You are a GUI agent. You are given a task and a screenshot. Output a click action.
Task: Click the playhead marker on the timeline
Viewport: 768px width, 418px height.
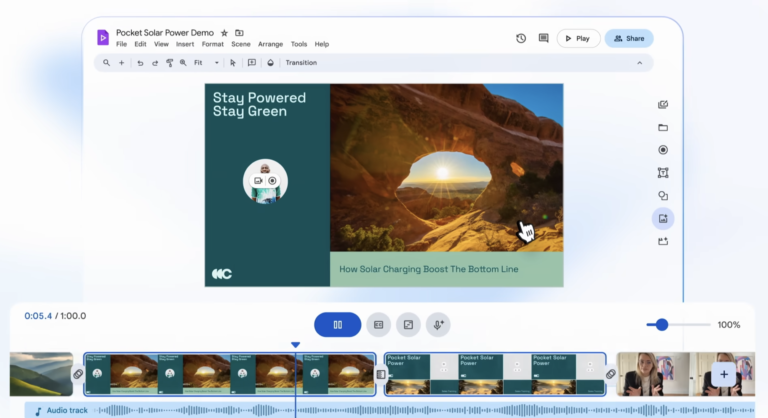click(295, 345)
